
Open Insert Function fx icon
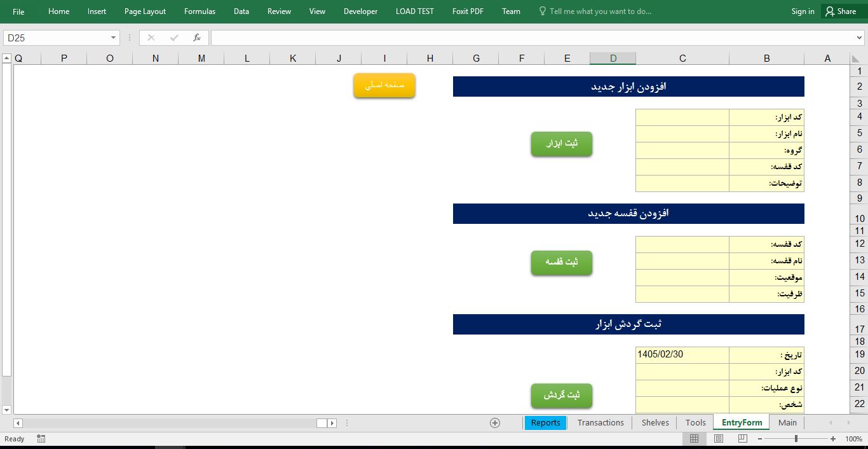(197, 38)
